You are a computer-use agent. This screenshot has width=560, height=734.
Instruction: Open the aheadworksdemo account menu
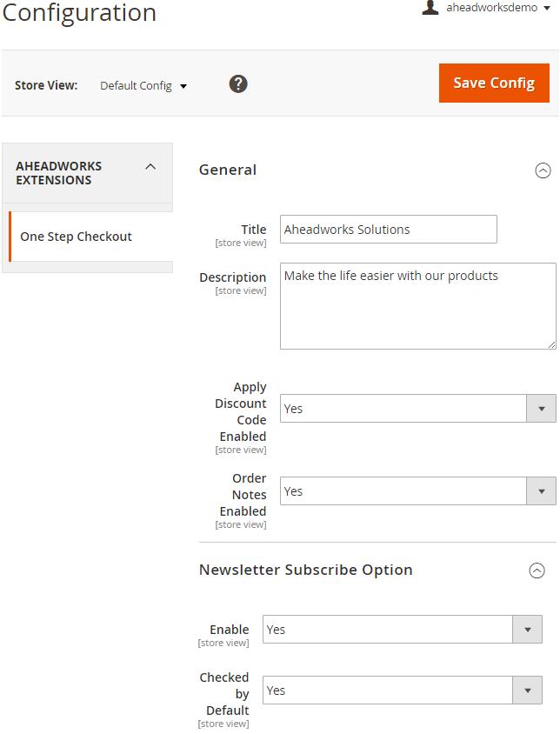(x=497, y=8)
